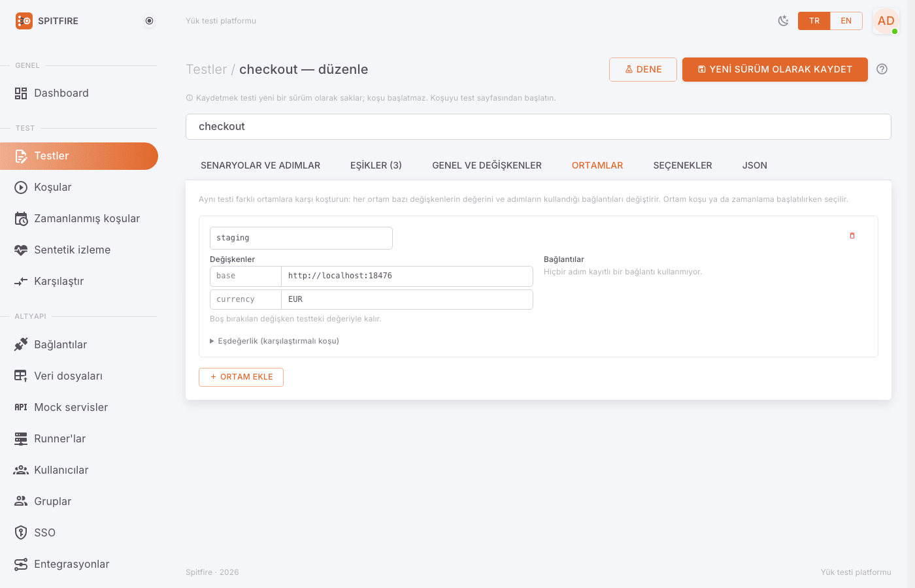Switch to Seçenekler tab
The width and height of the screenshot is (915, 588).
point(682,165)
